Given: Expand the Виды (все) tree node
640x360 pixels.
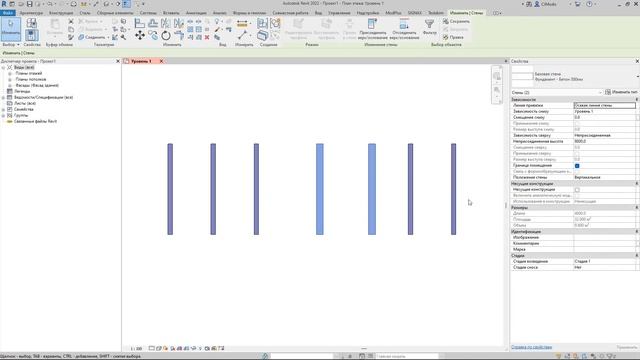Looking at the screenshot, I should 4,67.
